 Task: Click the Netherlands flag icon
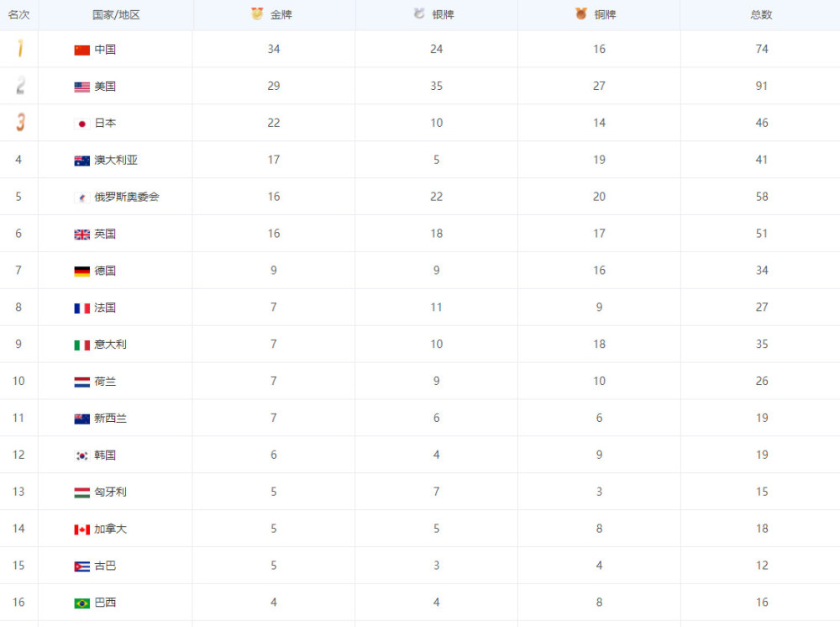click(82, 382)
